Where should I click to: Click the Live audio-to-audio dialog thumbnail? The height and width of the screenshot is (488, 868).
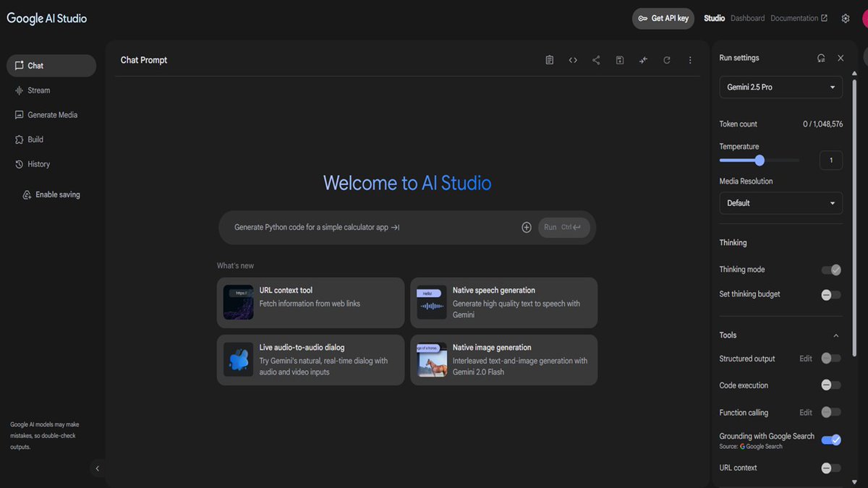238,359
